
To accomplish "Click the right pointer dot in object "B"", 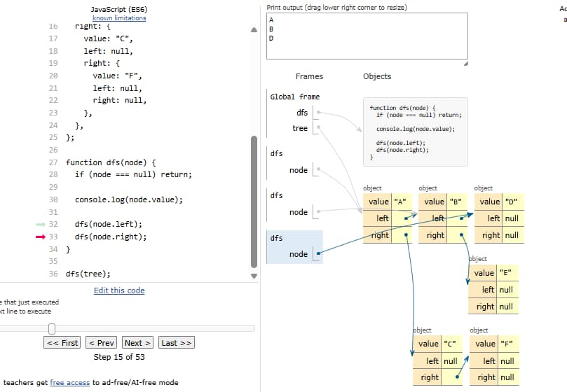I will click(x=461, y=235).
